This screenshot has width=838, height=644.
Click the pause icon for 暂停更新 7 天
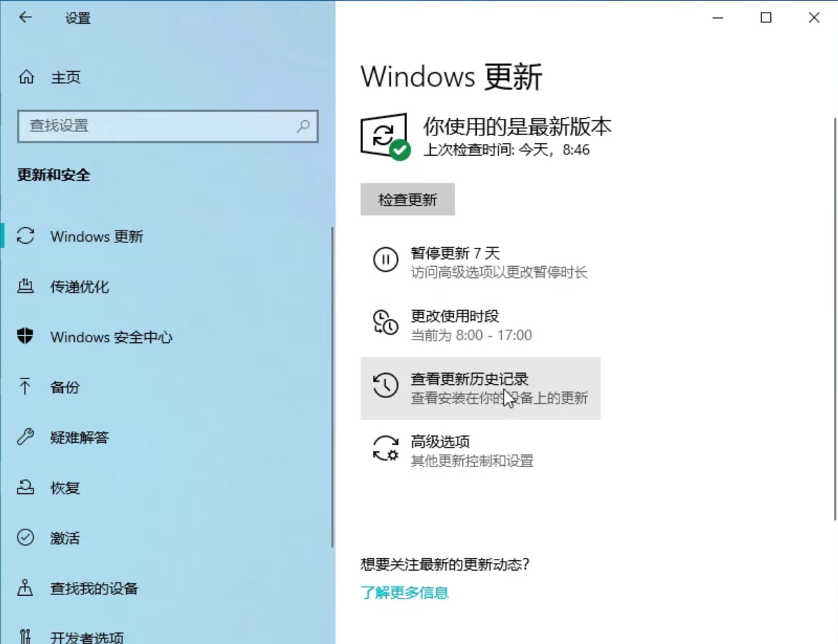point(385,260)
